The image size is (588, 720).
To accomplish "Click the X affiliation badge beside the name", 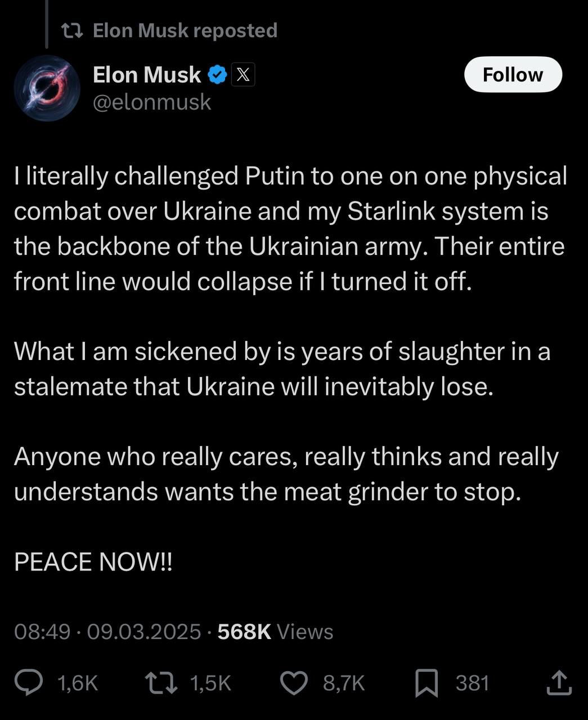I will pyautogui.click(x=243, y=75).
